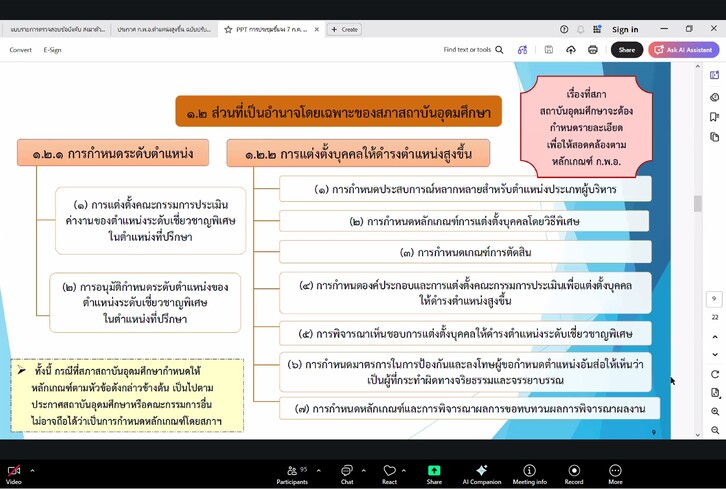726x489 pixels.
Task: Open the Zoom Participants panel
Action: (x=292, y=475)
